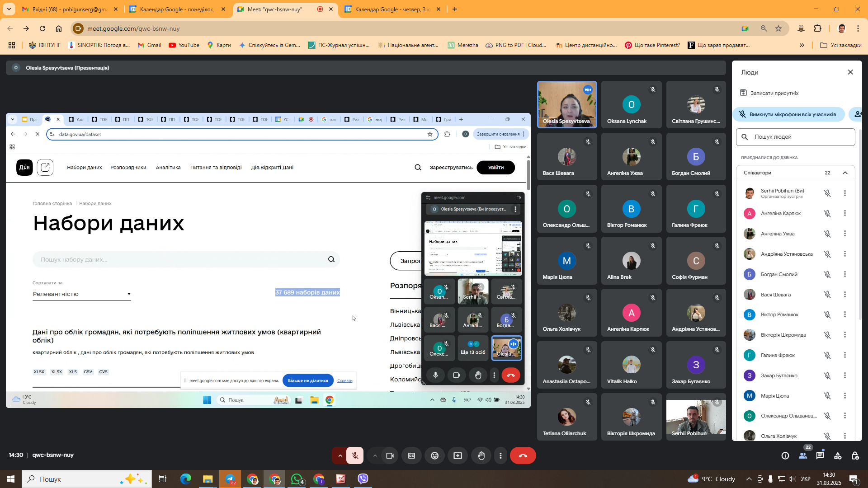
Task: Open meeting details info icon
Action: [785, 455]
